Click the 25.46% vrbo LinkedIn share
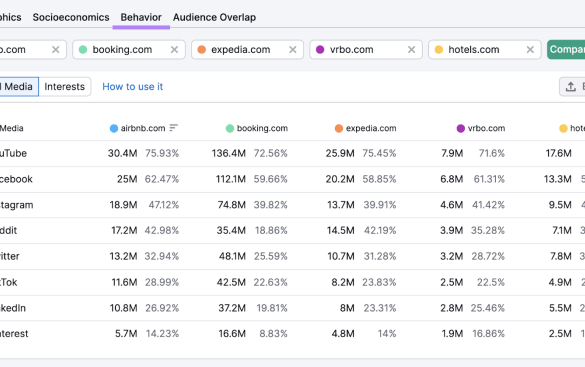This screenshot has height=367, width=585. [488, 308]
